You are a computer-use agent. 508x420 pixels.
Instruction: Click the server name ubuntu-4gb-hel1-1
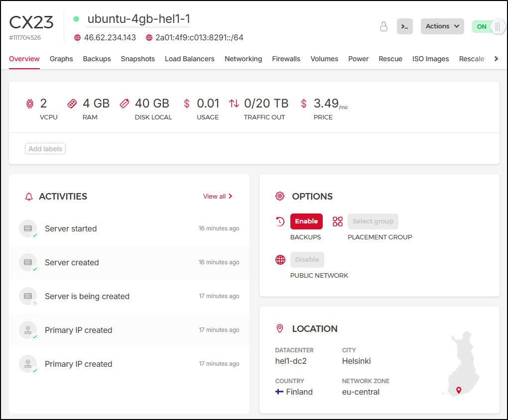pos(138,19)
